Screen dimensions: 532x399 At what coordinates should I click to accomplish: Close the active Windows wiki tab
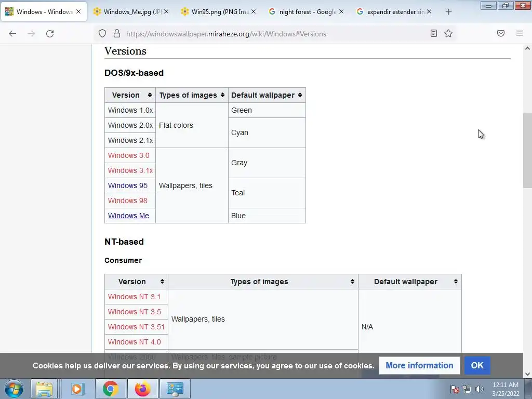click(x=78, y=11)
